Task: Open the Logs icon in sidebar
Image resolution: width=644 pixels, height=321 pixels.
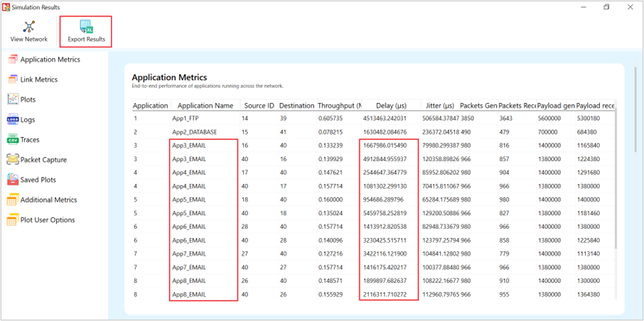Action: click(13, 120)
